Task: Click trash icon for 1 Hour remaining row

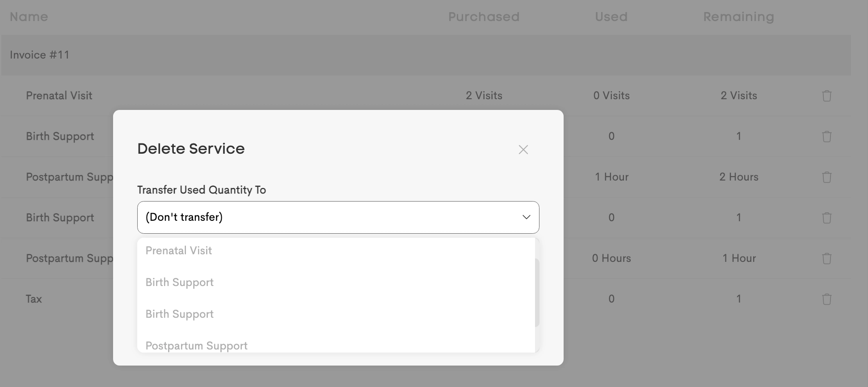Action: coord(826,258)
